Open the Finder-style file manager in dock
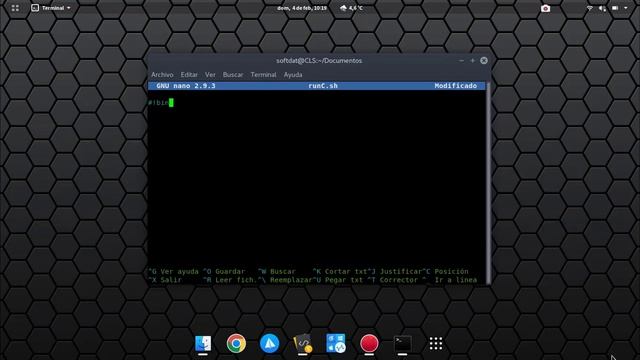Viewport: 640px width, 360px height. (203, 343)
